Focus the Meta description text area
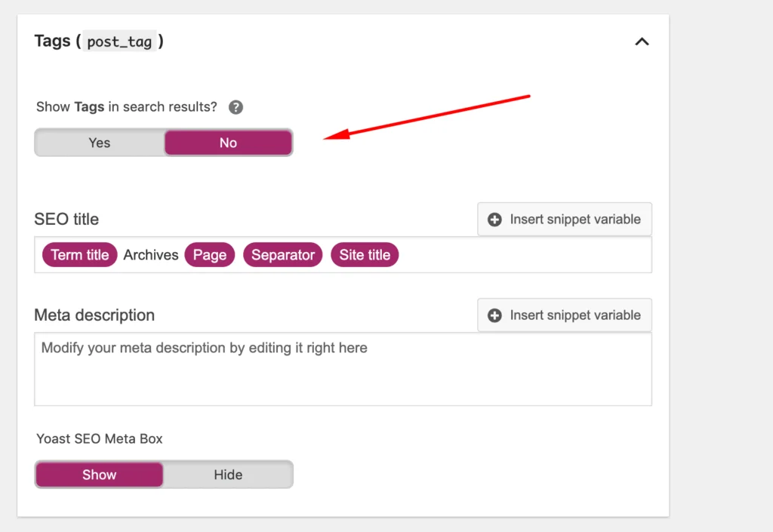This screenshot has width=773, height=532. click(343, 369)
